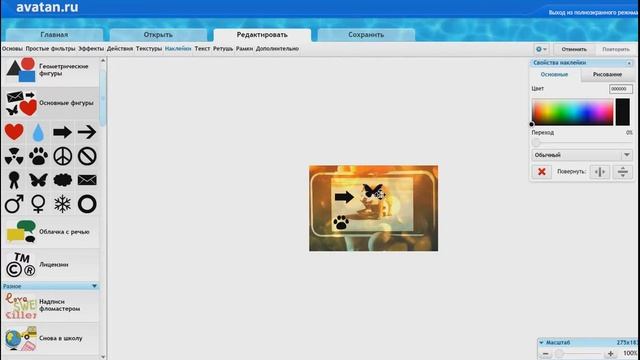Select the snowflake sticker
This screenshot has height=360, width=640.
pyautogui.click(x=62, y=204)
